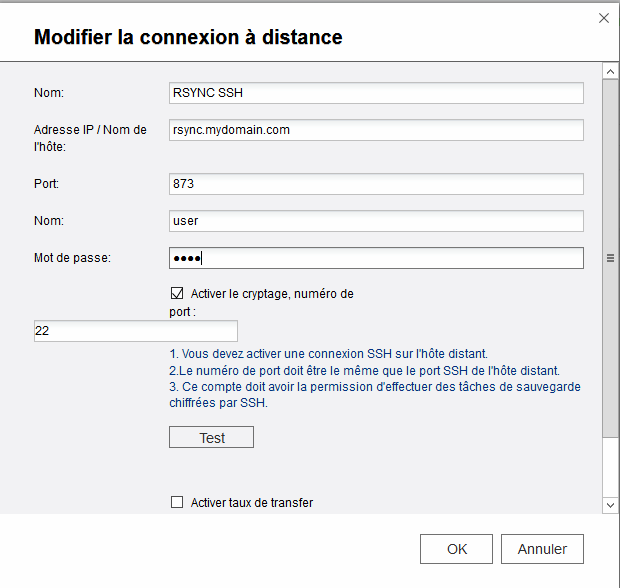Screen dimensions: 620x588
Task: Click the empty scrollbar track below the thumb
Action: pyautogui.click(x=610, y=467)
